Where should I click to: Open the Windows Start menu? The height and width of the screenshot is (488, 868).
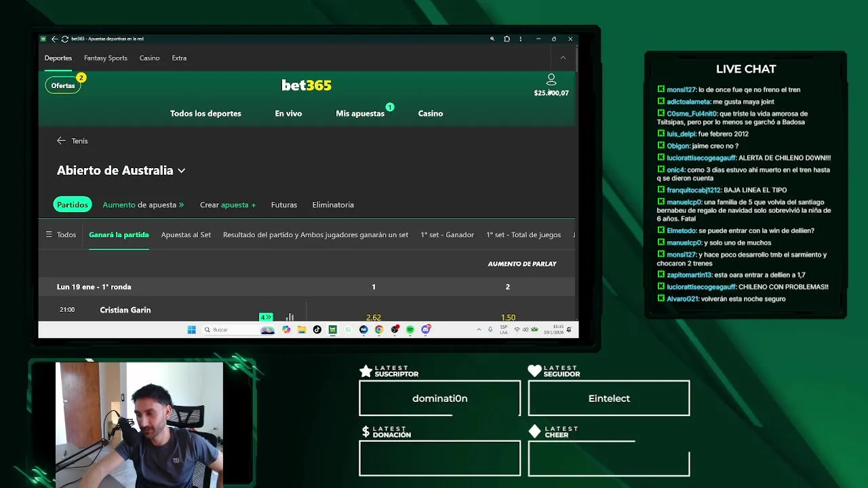192,329
